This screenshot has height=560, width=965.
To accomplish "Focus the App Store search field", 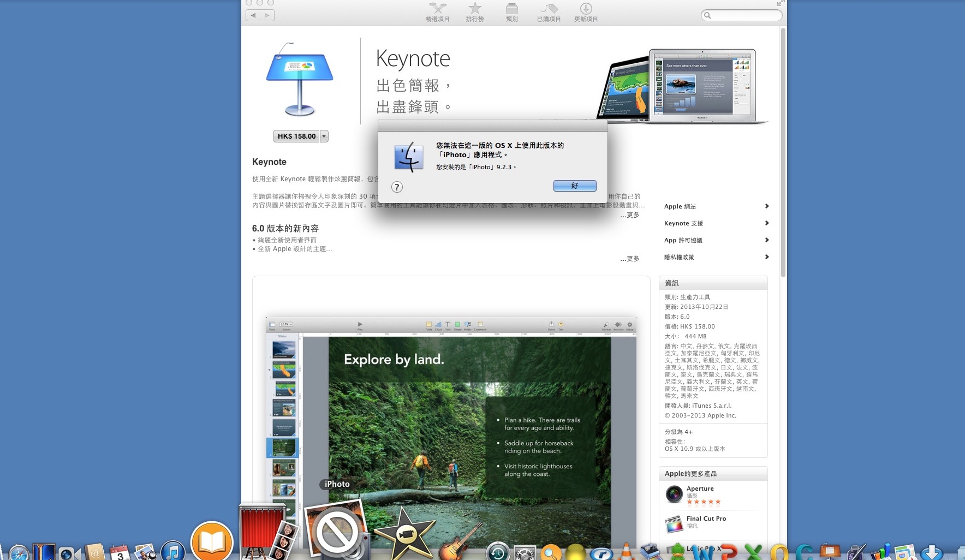I will (741, 15).
